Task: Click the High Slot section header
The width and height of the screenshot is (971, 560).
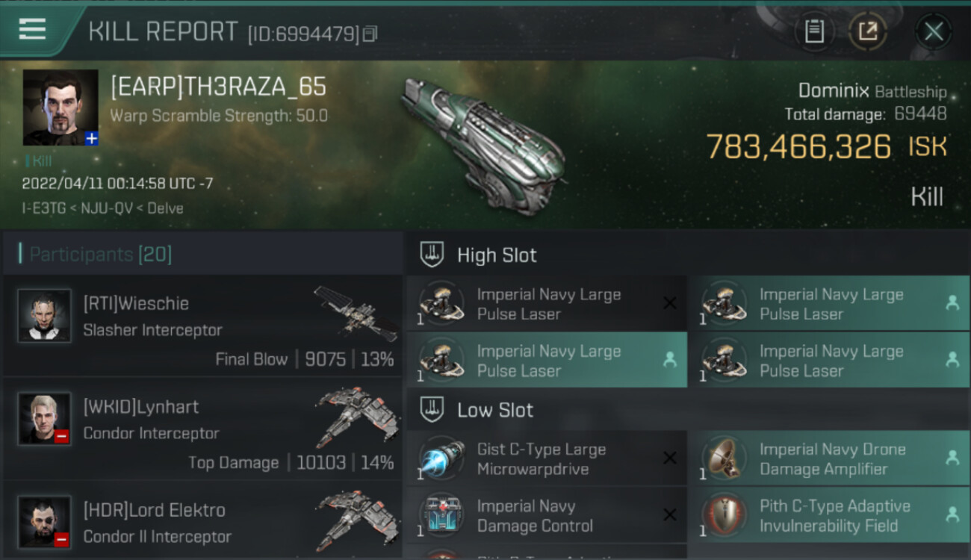Action: [x=496, y=255]
